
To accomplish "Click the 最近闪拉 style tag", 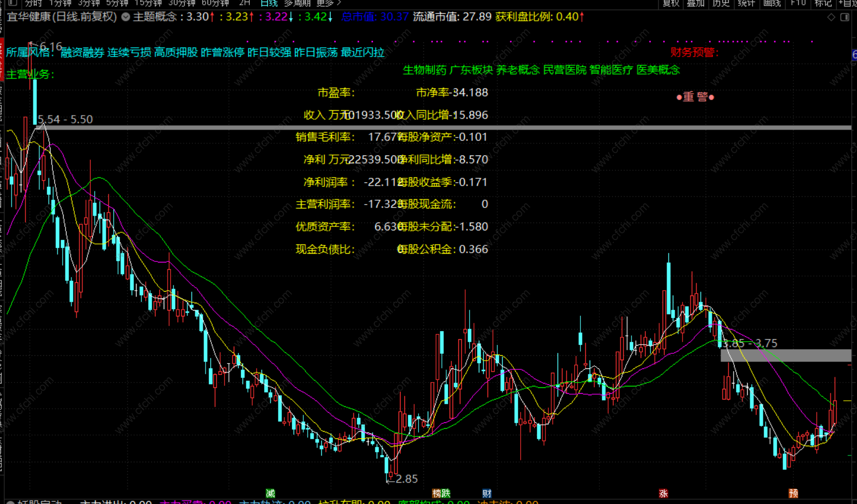I will pyautogui.click(x=363, y=52).
